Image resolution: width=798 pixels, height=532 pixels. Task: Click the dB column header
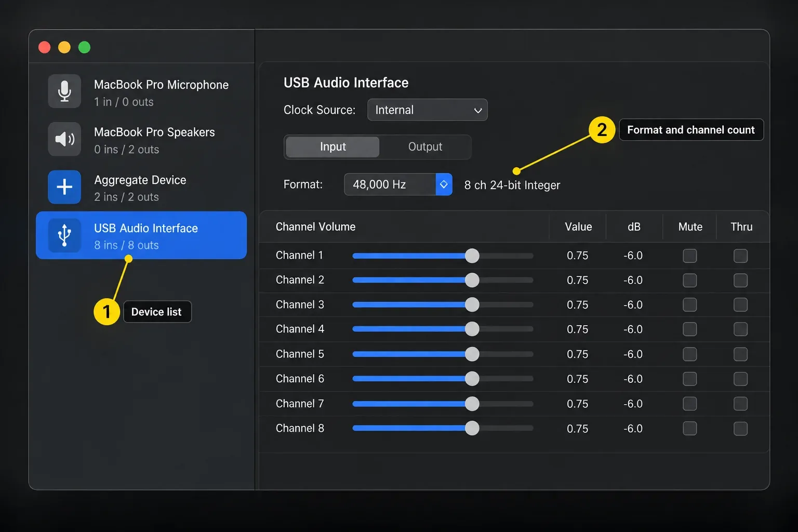point(634,227)
